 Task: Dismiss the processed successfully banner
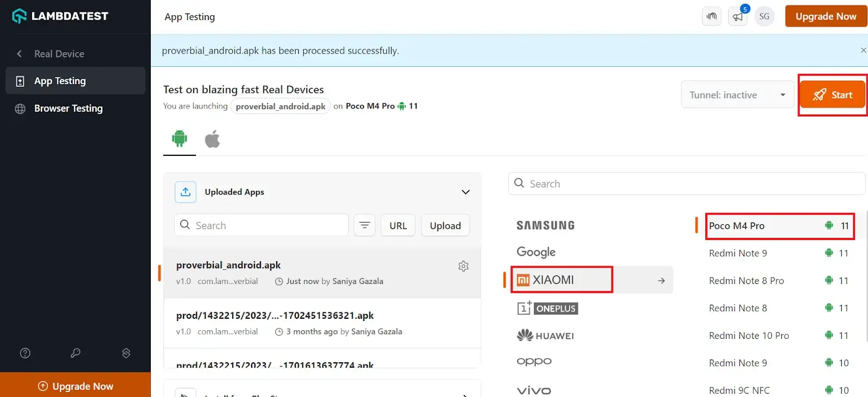(863, 51)
